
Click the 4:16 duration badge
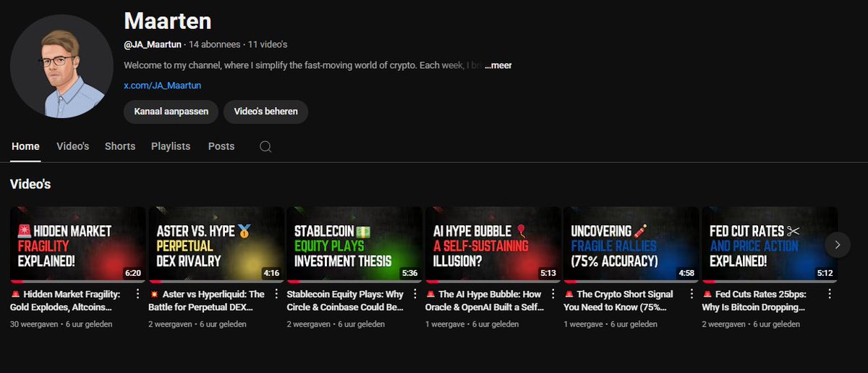click(271, 274)
